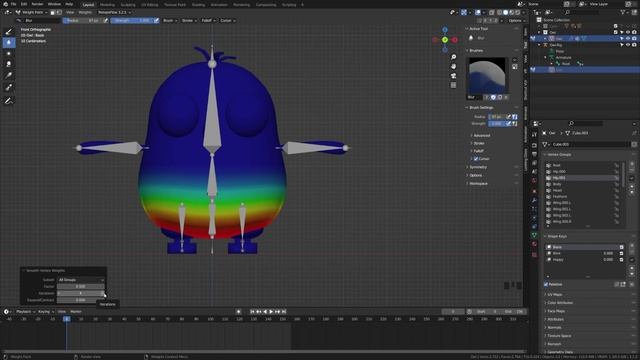Select the Gradient weight tool
Viewport: 640px width, 360px height.
click(x=9, y=76)
